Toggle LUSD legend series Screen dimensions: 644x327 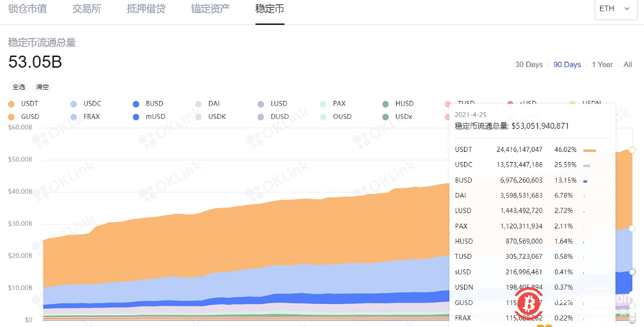coord(272,104)
